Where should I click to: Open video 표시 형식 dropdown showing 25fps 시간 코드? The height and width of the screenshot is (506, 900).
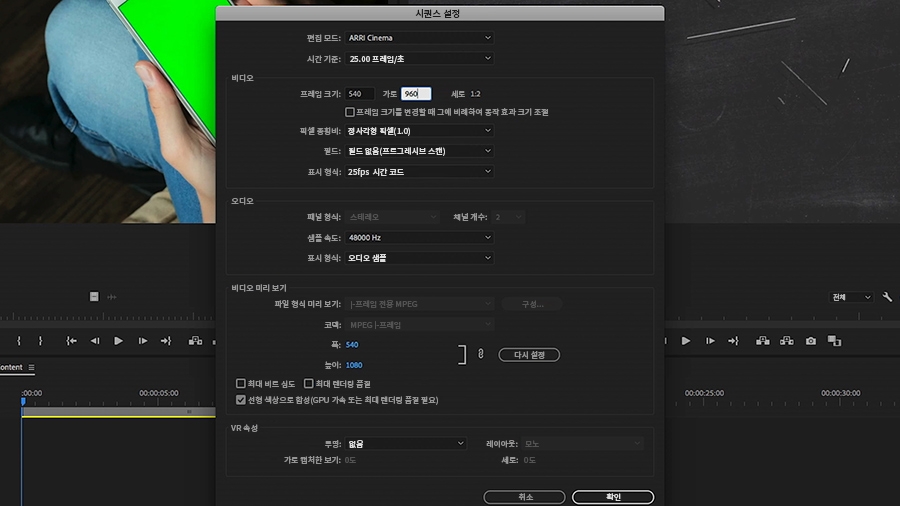tap(419, 172)
